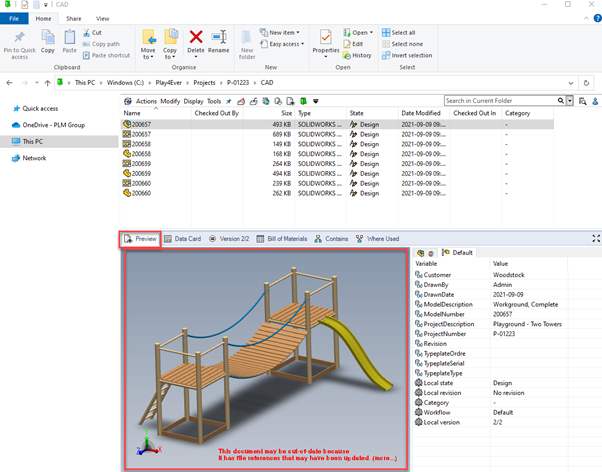Open the PDM Modify menu

(170, 101)
